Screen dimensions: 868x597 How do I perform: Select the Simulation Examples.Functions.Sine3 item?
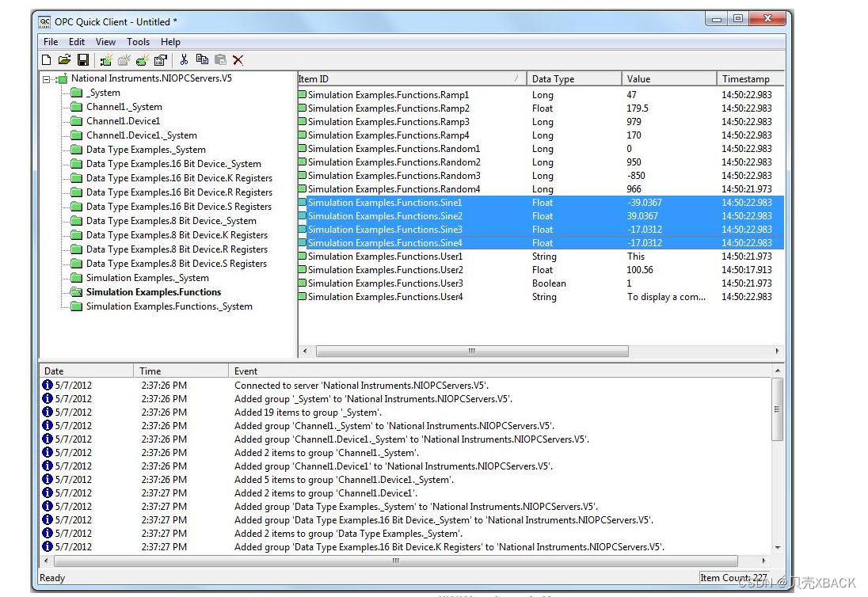point(385,230)
